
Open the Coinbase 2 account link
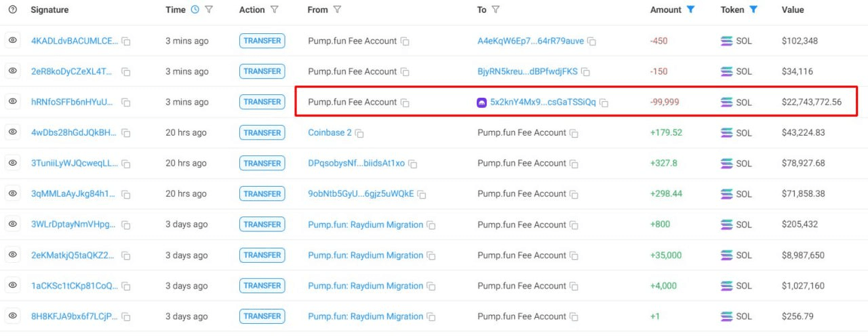tap(330, 132)
